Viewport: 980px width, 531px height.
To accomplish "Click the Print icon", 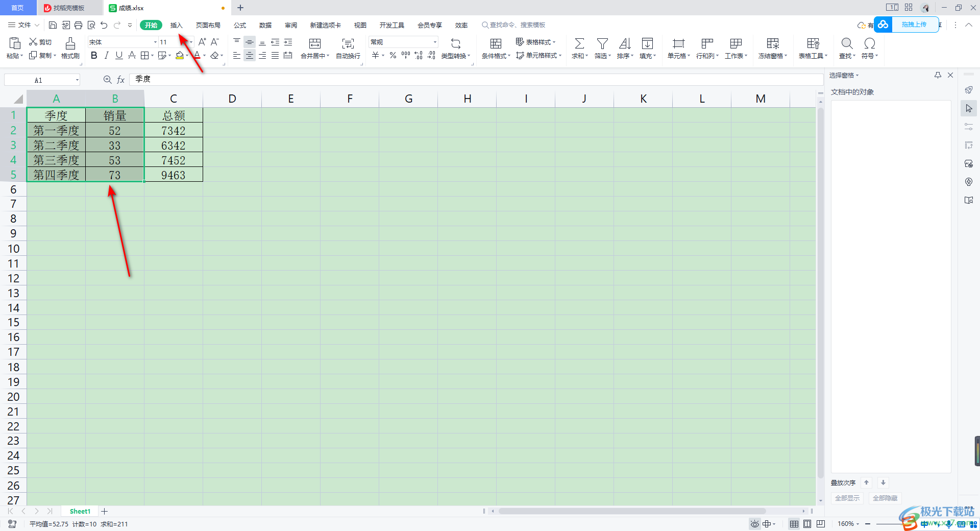I will [x=78, y=25].
